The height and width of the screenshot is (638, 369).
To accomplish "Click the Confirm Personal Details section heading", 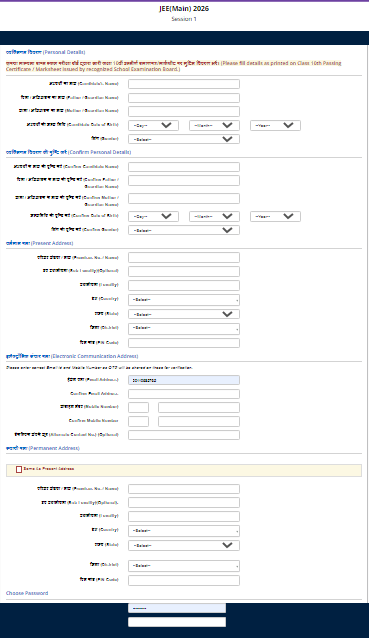I will coord(68,152).
